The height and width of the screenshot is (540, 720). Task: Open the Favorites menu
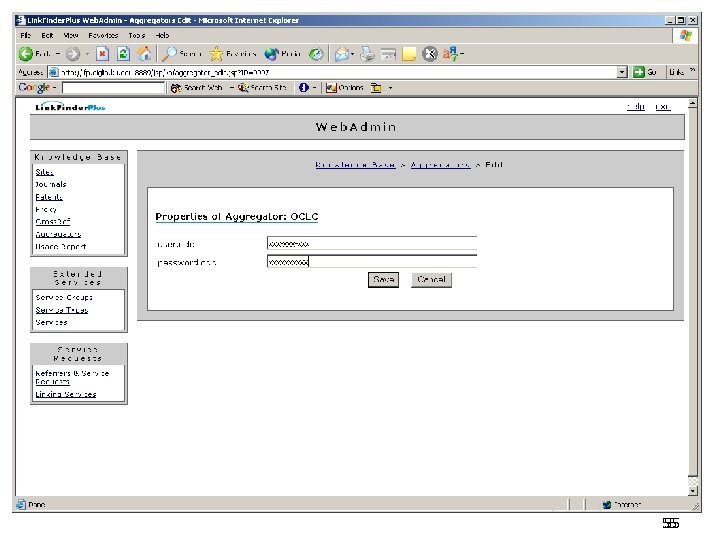point(103,35)
